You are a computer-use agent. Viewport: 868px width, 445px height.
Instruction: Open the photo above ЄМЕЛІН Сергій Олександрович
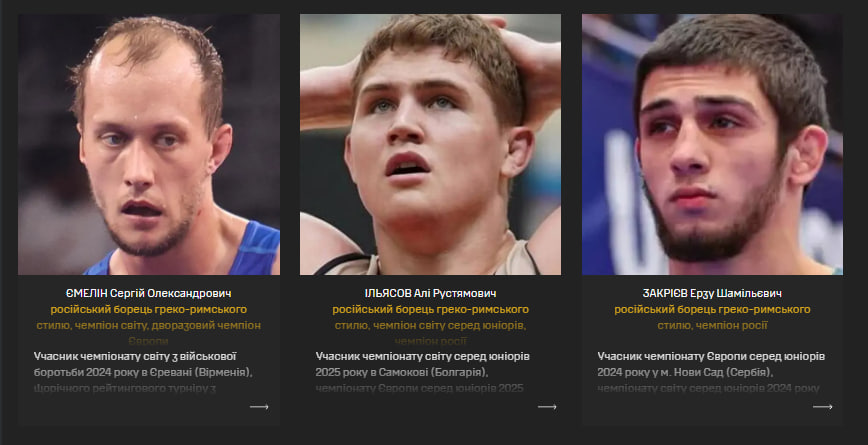149,144
